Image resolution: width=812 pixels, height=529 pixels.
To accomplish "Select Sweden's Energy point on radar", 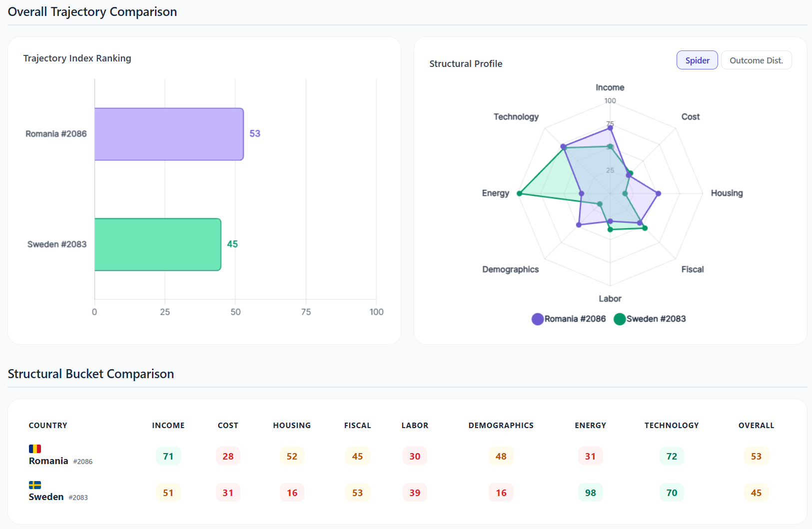I will (520, 193).
